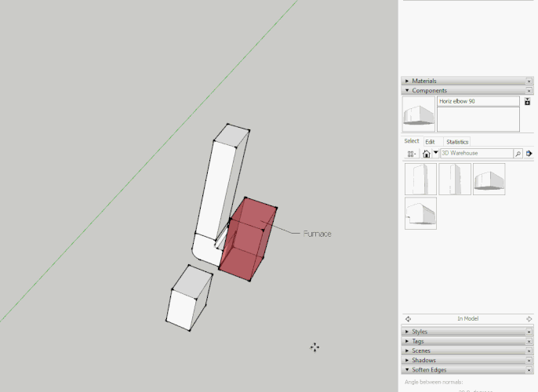Screen dimensions: 538x392
Task: Click the back navigation arrow near In Model
Action: 408,319
